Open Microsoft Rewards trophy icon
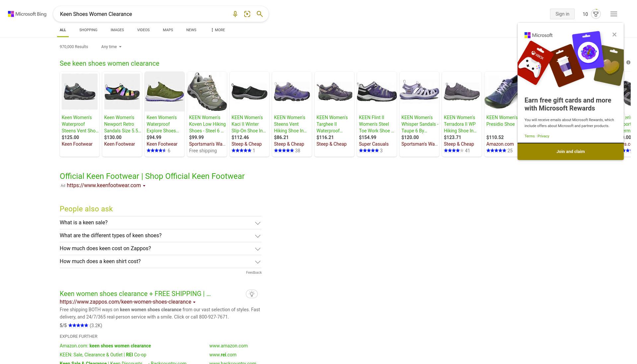Viewport: 637px width, 364px height. click(596, 14)
